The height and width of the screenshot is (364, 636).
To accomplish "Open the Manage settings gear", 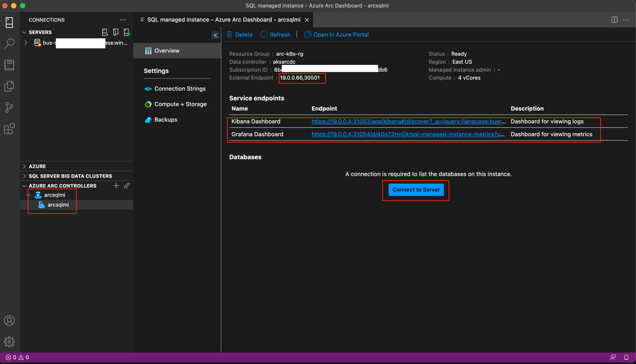I will click(x=10, y=342).
